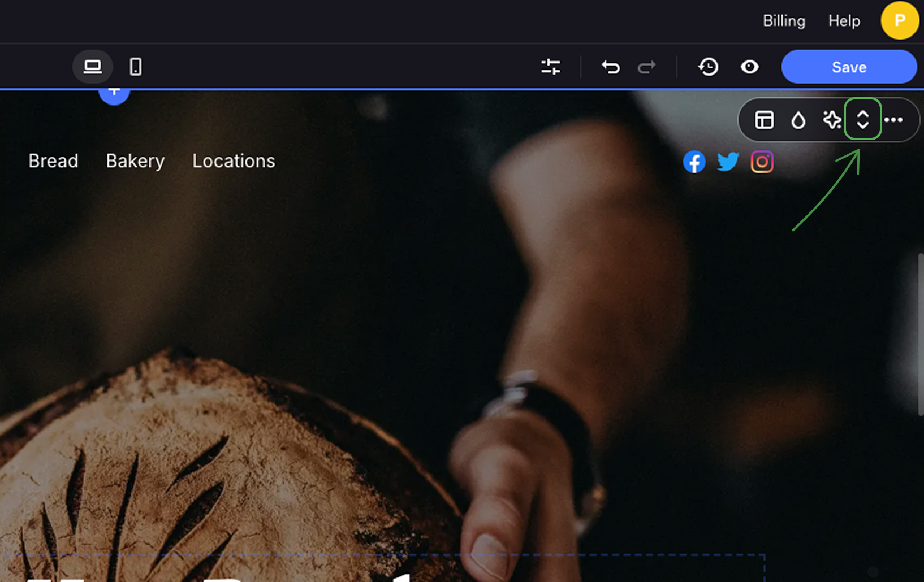Switch to mobile view mode
Screen dimensions: 924x582
tap(136, 67)
